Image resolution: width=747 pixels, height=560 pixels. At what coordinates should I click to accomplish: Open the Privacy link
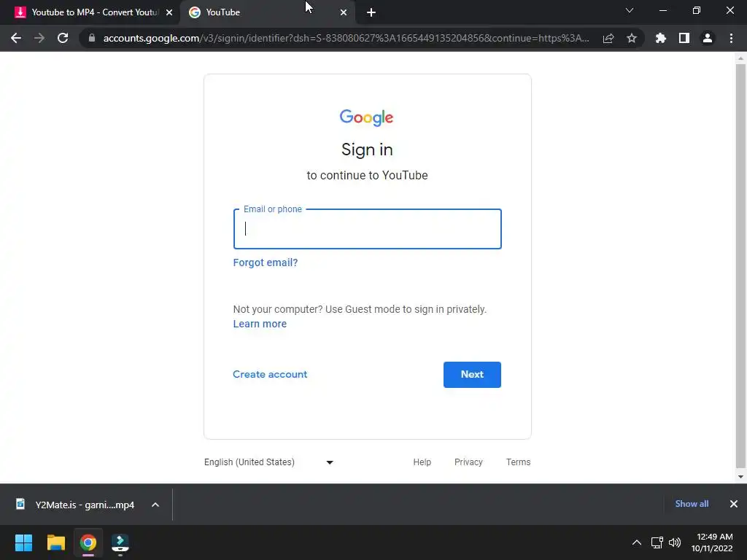coord(468,462)
